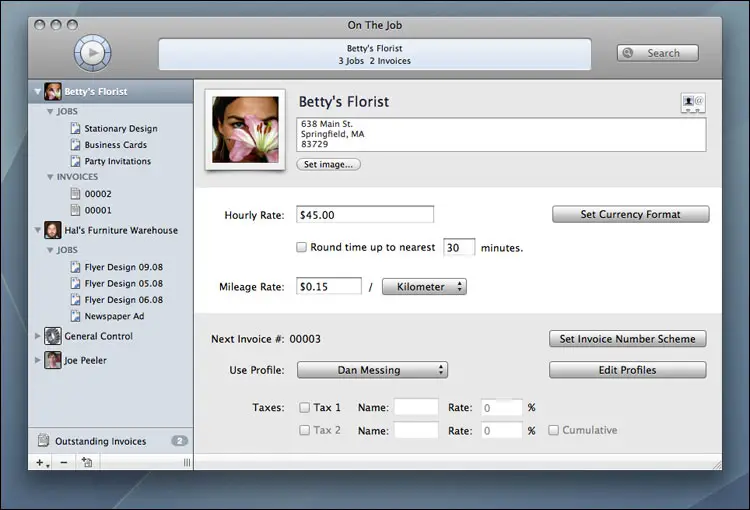The image size is (750, 510).
Task: Click the remove (−) button in sidebar footer
Action: pos(64,463)
